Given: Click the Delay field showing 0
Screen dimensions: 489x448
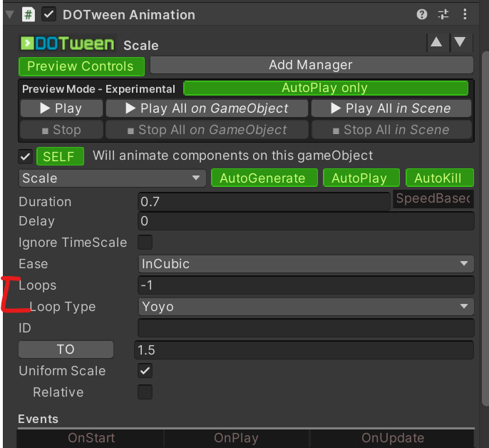Looking at the screenshot, I should [x=306, y=220].
